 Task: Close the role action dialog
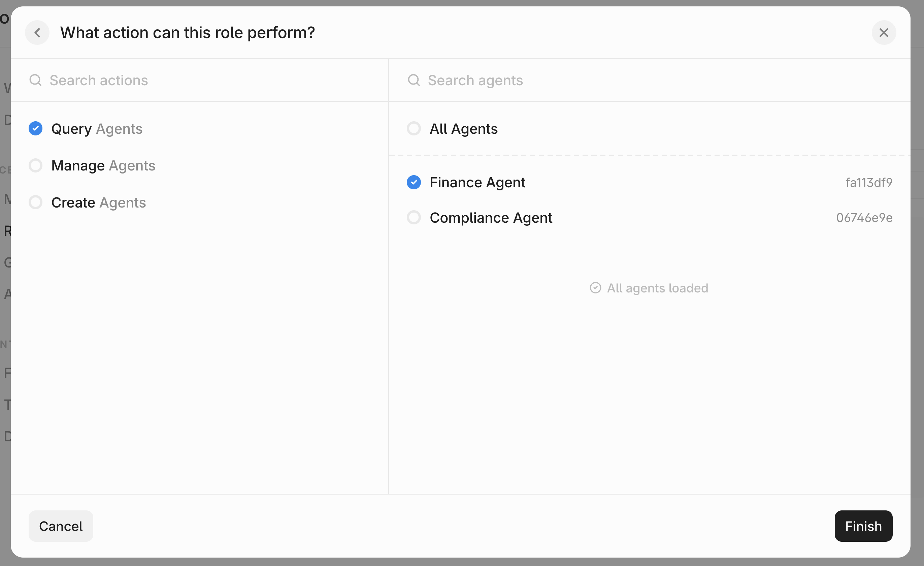coord(884,33)
